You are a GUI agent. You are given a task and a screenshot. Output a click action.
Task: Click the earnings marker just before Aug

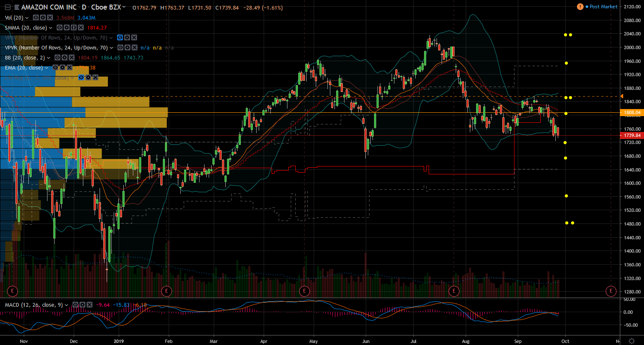tap(454, 291)
